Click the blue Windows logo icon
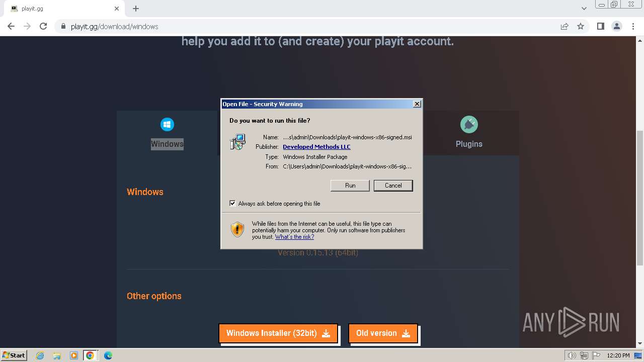The height and width of the screenshot is (362, 644). click(167, 124)
